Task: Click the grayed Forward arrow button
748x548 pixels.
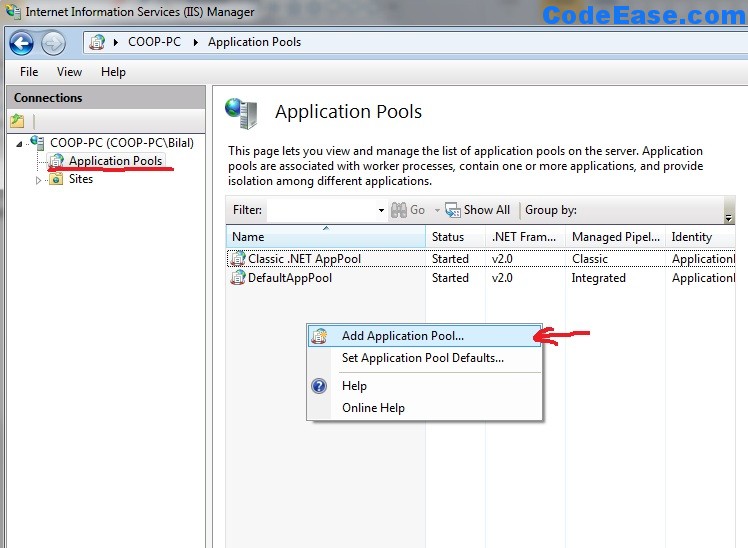Action: pos(53,43)
